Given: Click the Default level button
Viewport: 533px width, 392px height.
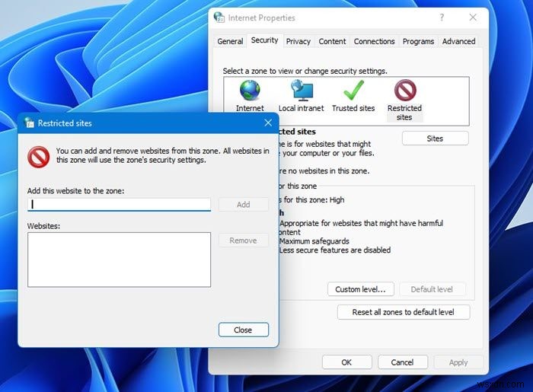Looking at the screenshot, I should tap(432, 289).
